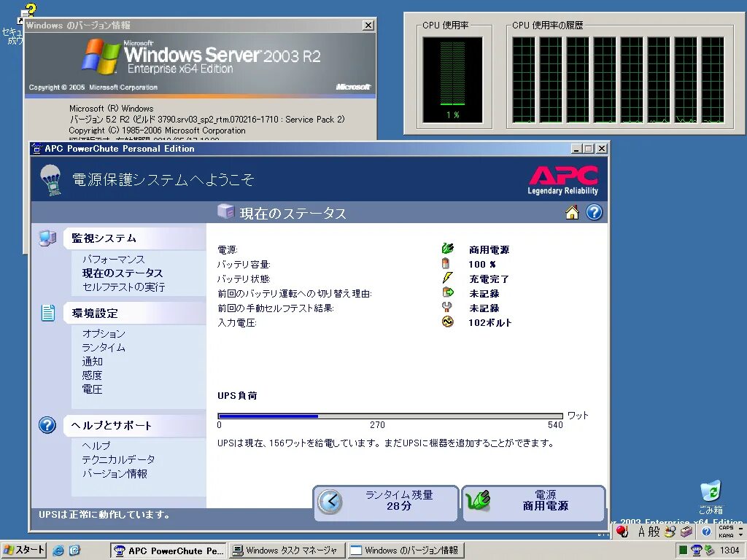Screen dimensions: 747x560
Task: Click the 102ボルト input voltage value
Action: click(x=489, y=322)
